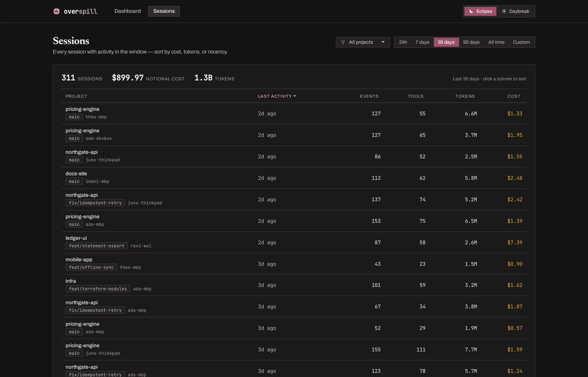Click the sun icon beside Daybreak
Screen dimensions: 588x377
(x=504, y=11)
